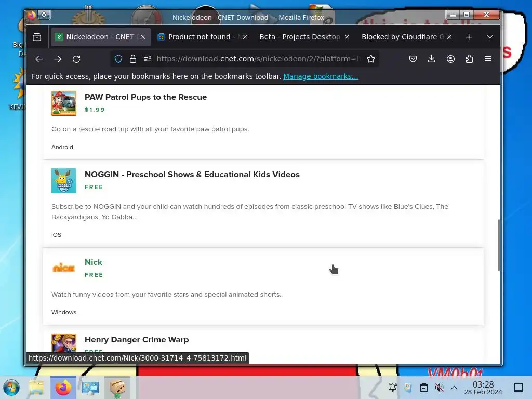
Task: Open the Save to Pocket button
Action: click(413, 59)
